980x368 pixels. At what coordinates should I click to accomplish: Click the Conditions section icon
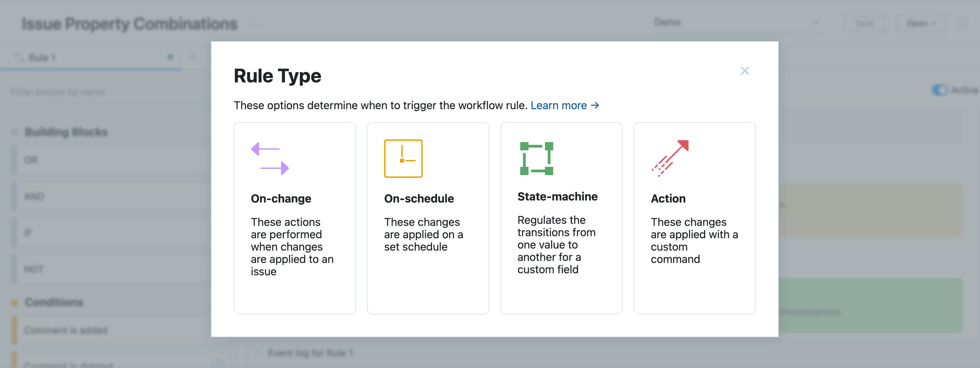point(14,302)
